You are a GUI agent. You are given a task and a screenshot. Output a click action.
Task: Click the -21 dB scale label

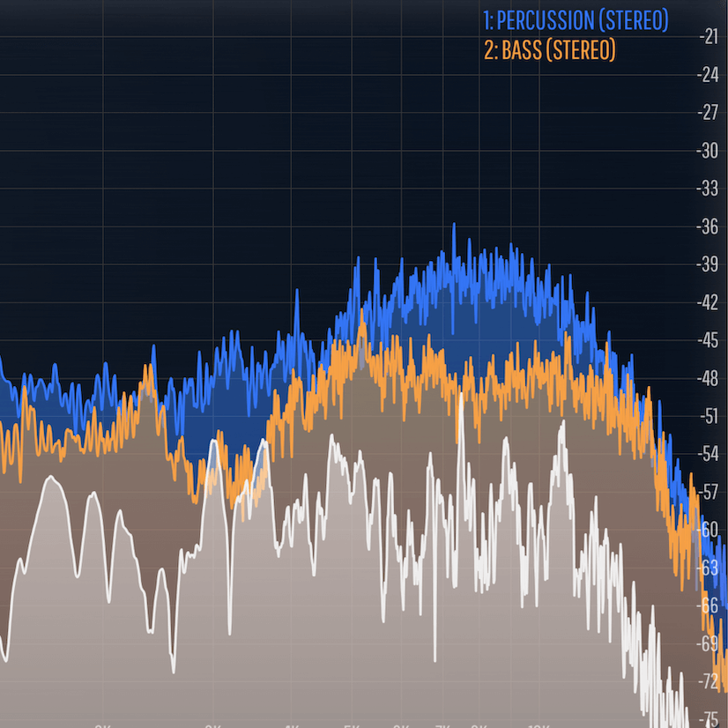pos(709,37)
